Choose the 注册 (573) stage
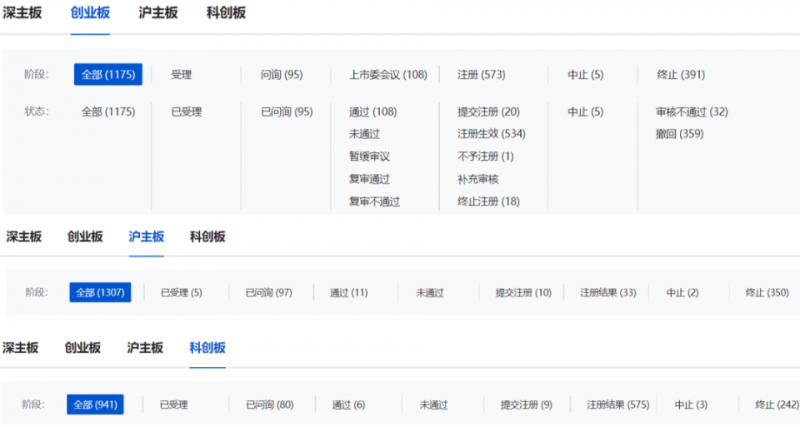This screenshot has width=800, height=427. (481, 75)
